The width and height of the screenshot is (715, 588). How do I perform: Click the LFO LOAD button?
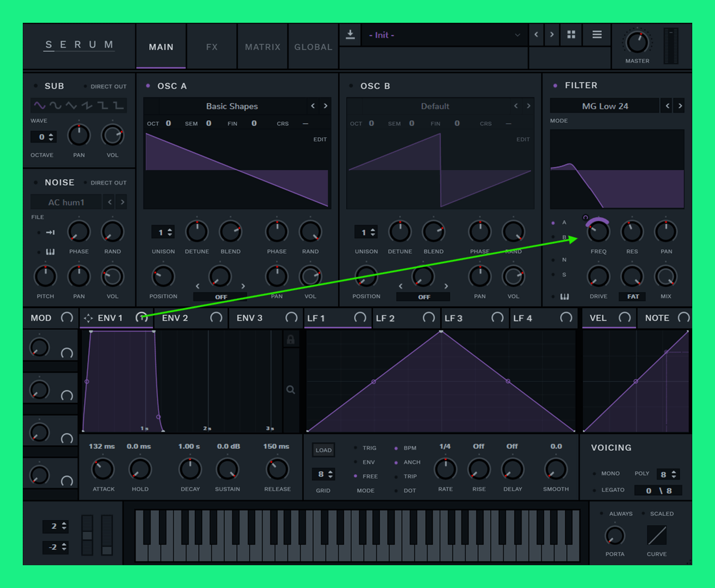click(x=323, y=450)
